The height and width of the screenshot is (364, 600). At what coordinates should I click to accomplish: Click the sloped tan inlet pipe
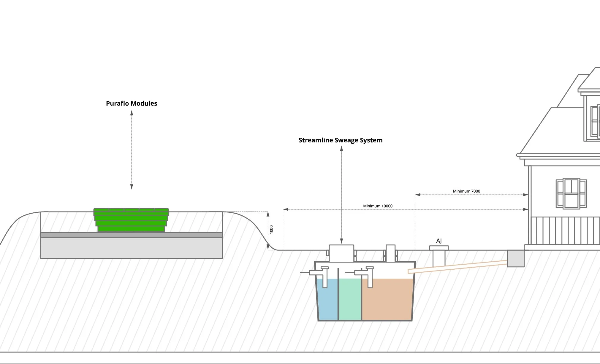pyautogui.click(x=457, y=267)
